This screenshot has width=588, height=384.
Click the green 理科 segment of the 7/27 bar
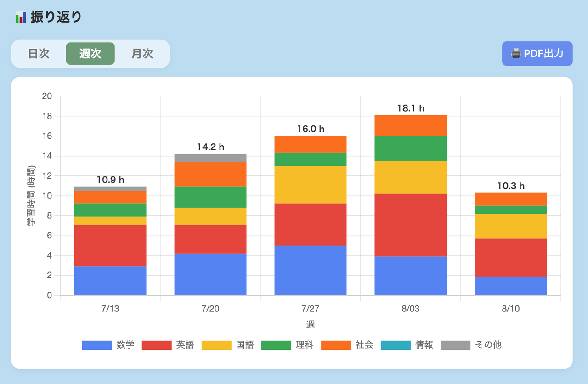click(x=311, y=159)
